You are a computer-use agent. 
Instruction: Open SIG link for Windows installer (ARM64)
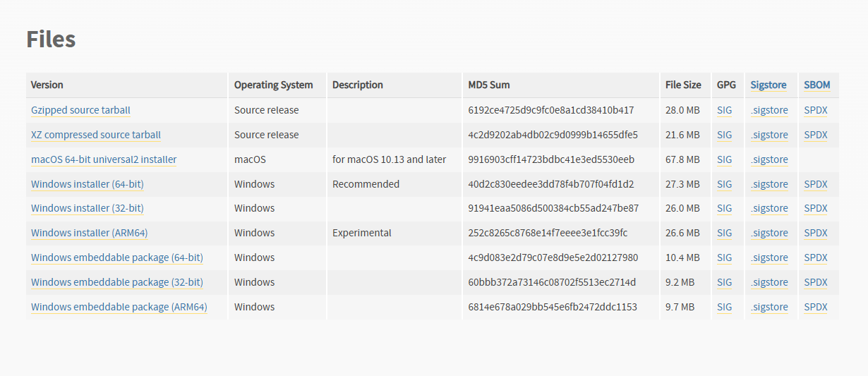coord(725,233)
